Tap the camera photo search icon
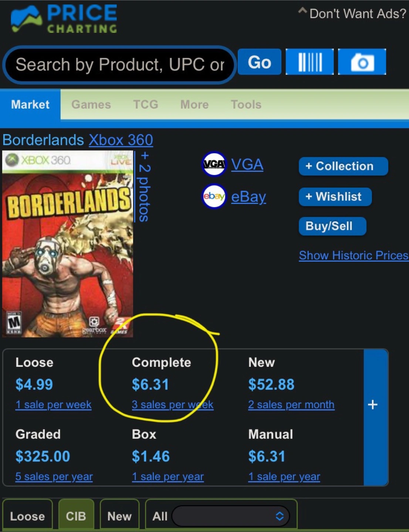The image size is (409, 532). [362, 62]
